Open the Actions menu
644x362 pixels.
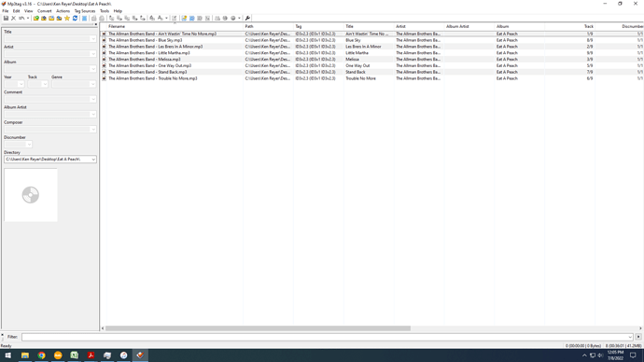point(63,11)
